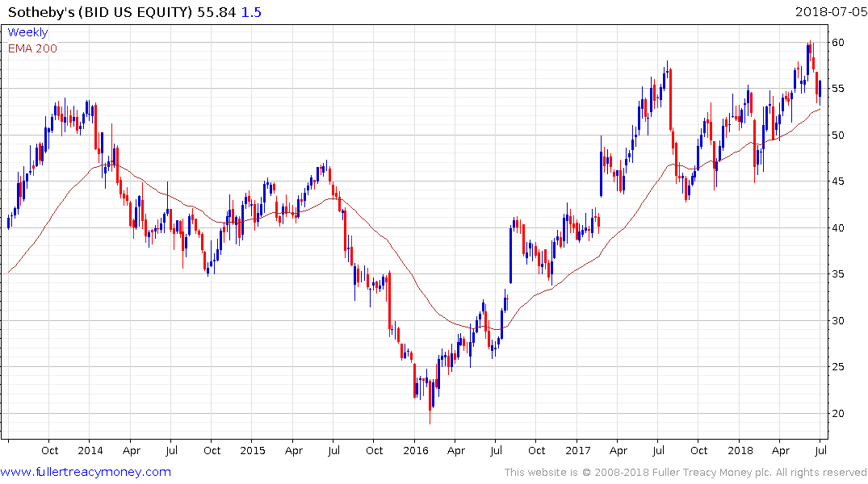Viewport: 868px width, 484px height.
Task: Select the 2017 time axis label
Action: click(x=578, y=450)
